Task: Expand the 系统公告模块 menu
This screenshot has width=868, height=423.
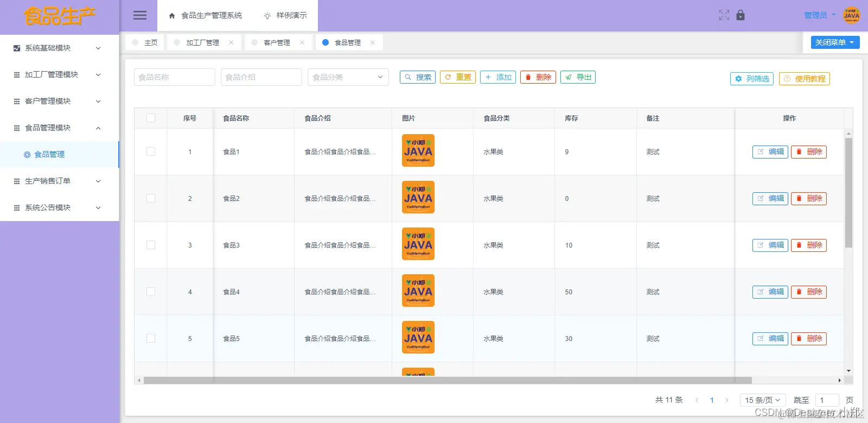Action: [59, 207]
